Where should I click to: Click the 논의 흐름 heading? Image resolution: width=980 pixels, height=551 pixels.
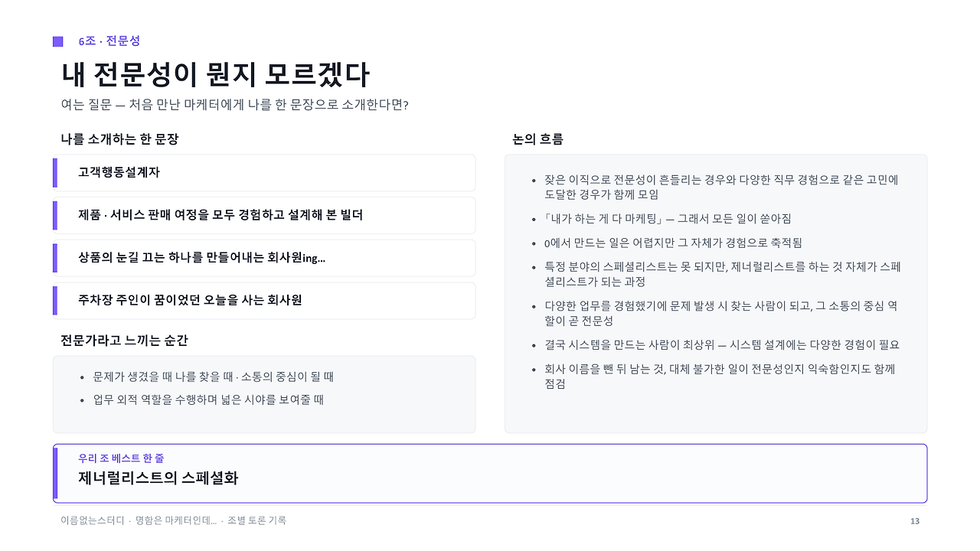(537, 139)
